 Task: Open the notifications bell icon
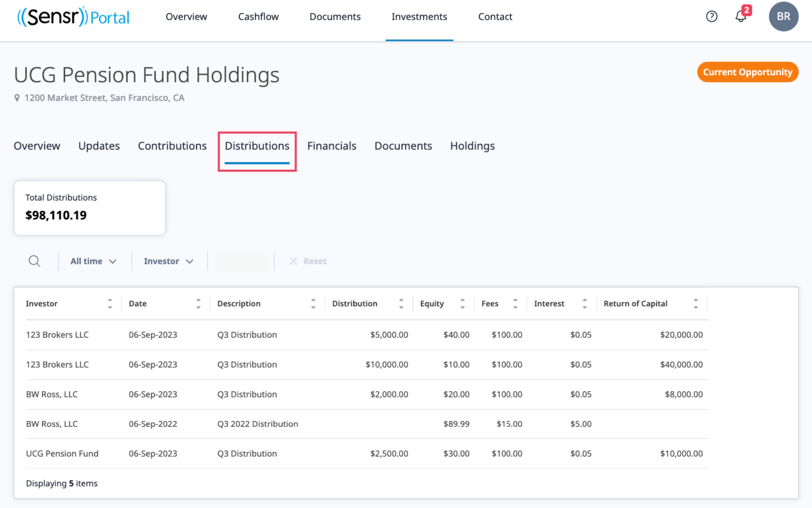point(741,17)
